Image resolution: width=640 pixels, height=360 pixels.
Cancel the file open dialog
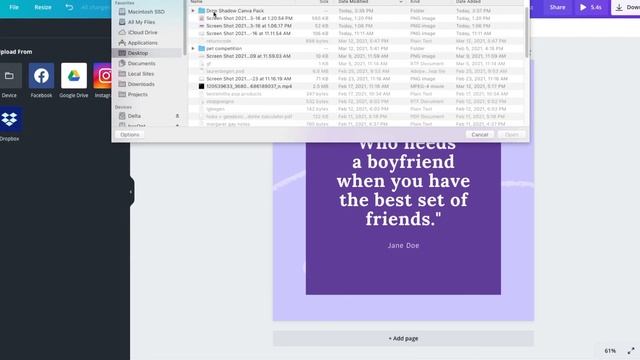[480, 135]
